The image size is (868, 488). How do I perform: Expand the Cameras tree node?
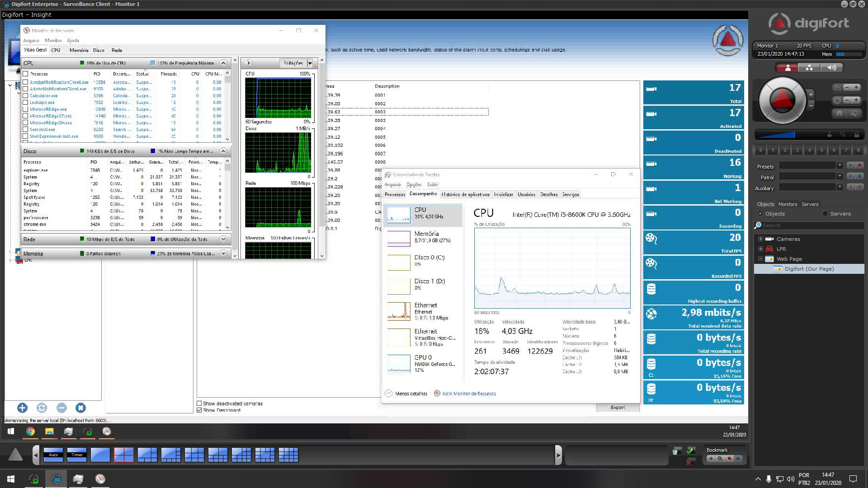[760, 239]
